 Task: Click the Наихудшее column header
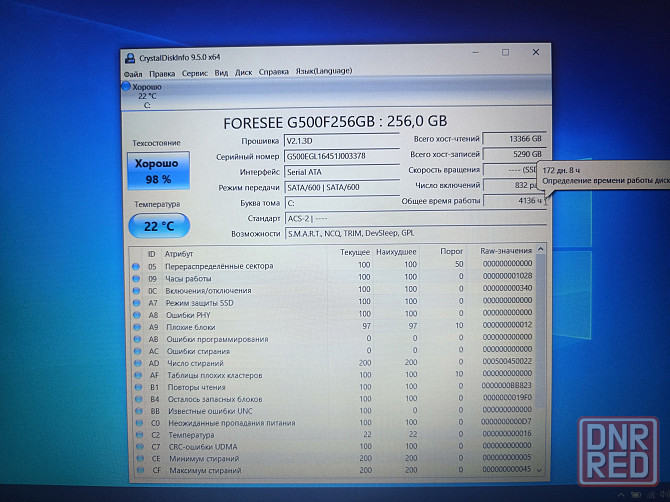(x=396, y=252)
